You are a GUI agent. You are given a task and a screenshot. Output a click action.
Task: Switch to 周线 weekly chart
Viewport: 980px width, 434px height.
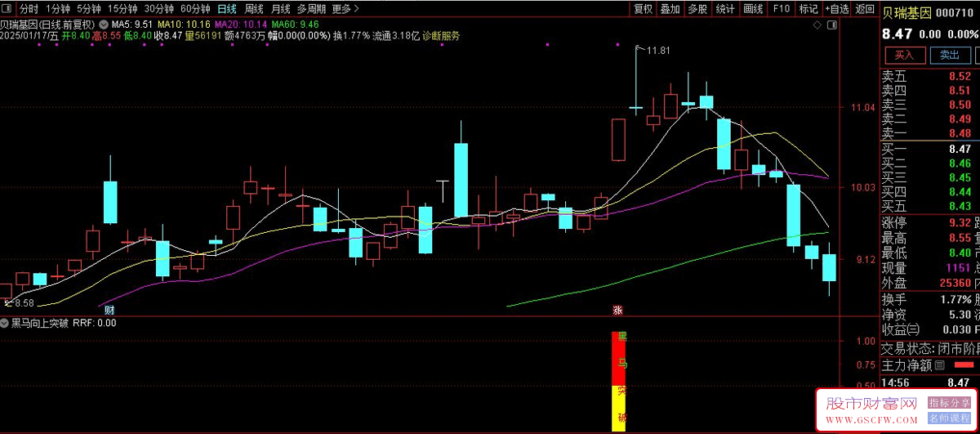click(x=254, y=9)
